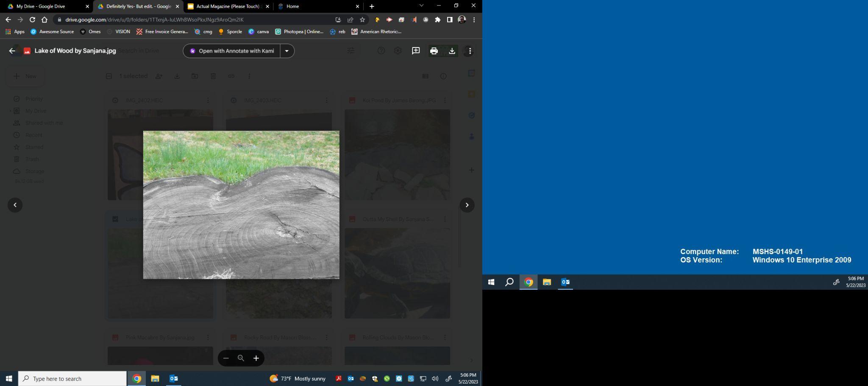Open the canva bookmark
This screenshot has height=386, width=868.
coord(259,32)
